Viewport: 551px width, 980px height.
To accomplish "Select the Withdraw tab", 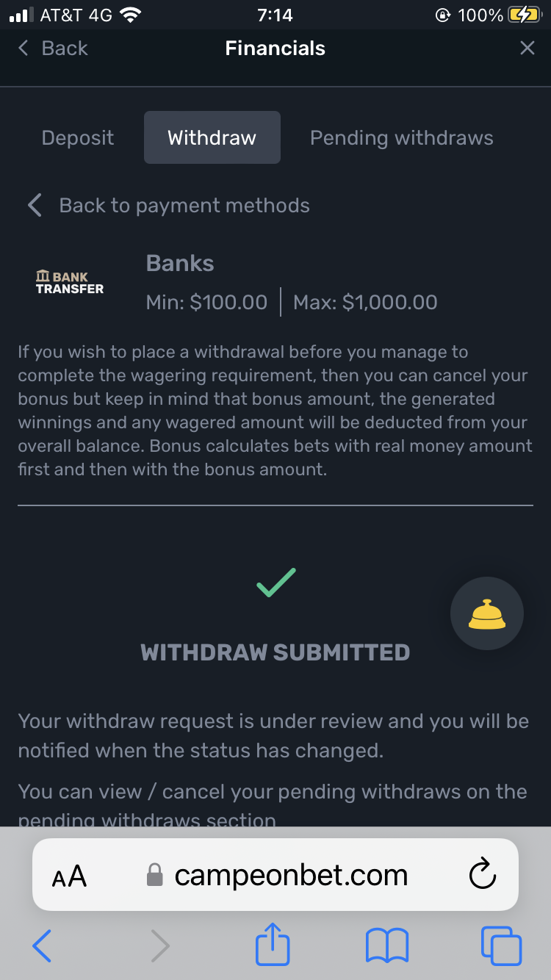I will point(212,137).
